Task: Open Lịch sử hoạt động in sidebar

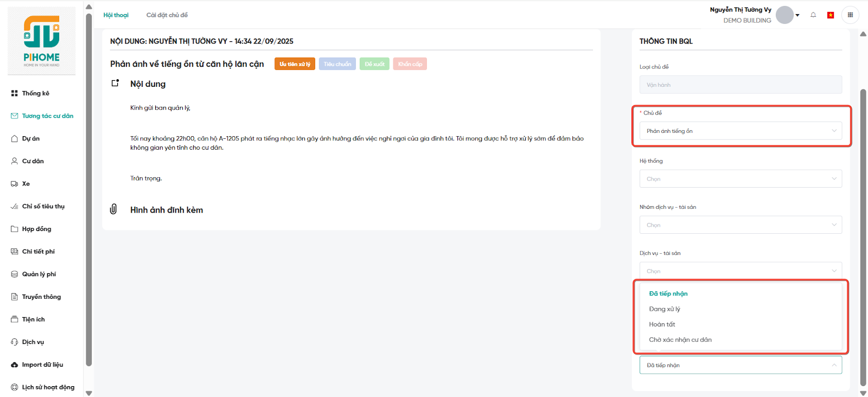Action: pyautogui.click(x=48, y=387)
